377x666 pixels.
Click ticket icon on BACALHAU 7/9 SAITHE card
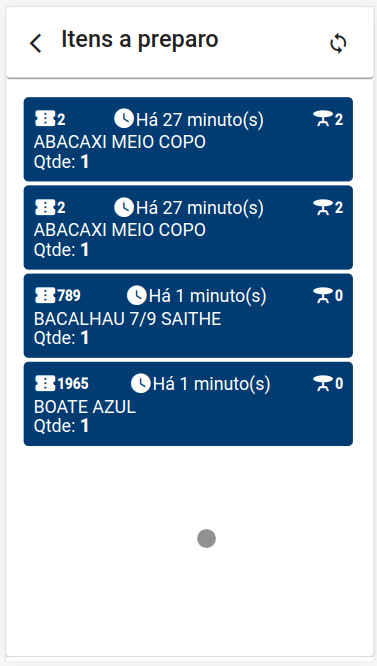[45, 296]
